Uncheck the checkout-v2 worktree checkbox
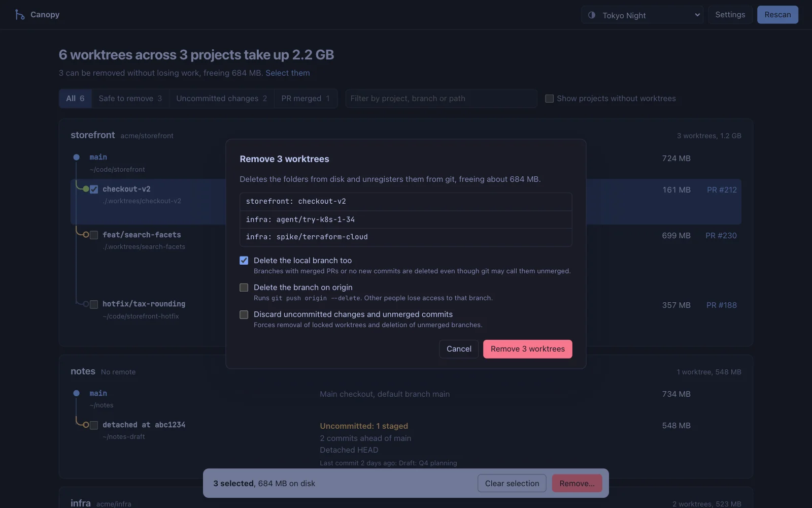This screenshot has width=812, height=508. [94, 189]
